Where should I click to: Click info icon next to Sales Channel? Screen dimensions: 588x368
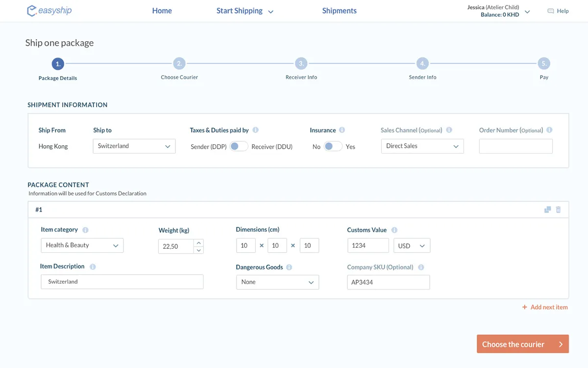[449, 130]
